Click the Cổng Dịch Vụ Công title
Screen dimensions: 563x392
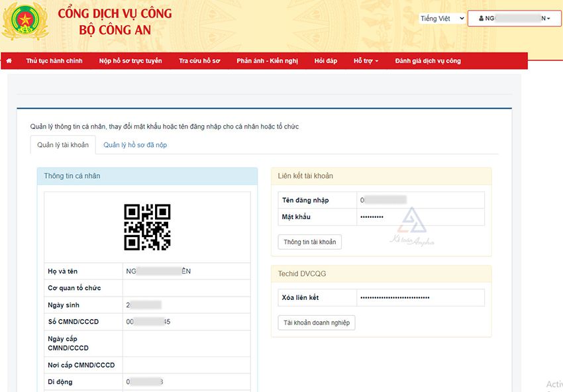tap(115, 14)
